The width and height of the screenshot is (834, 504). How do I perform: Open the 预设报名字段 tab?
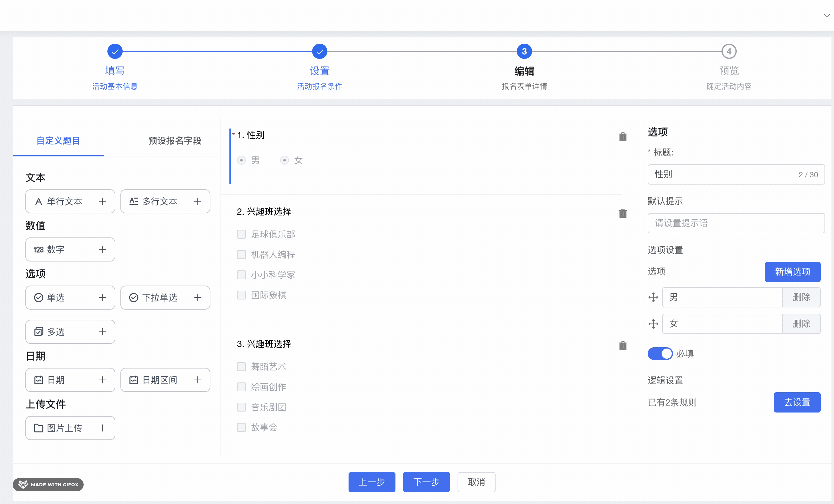click(x=175, y=141)
